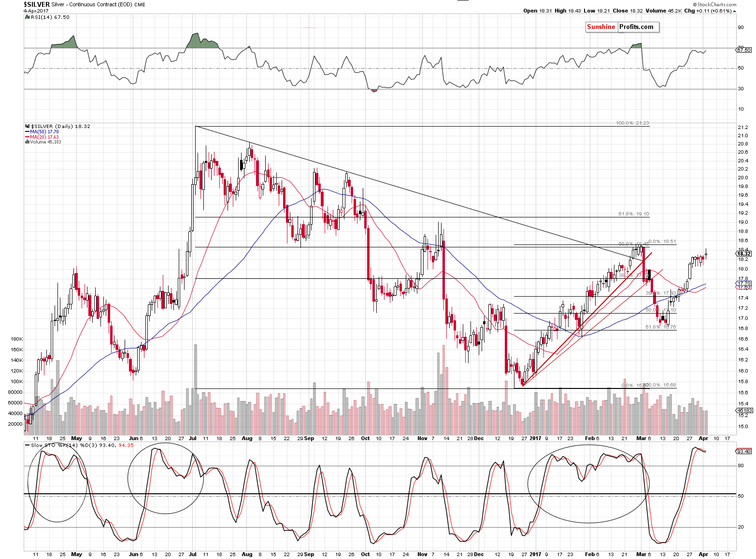756x559 pixels.
Task: Click the date 4-Apr-2017
Action: pos(37,11)
